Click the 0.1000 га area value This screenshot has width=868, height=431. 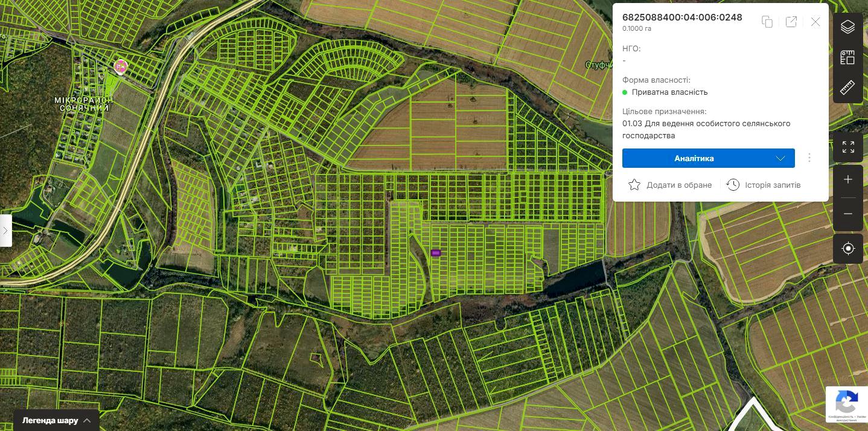637,29
